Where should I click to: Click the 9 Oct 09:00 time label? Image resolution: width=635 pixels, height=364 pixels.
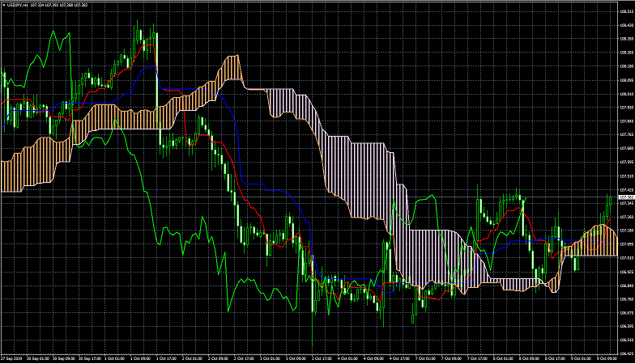tap(607, 358)
